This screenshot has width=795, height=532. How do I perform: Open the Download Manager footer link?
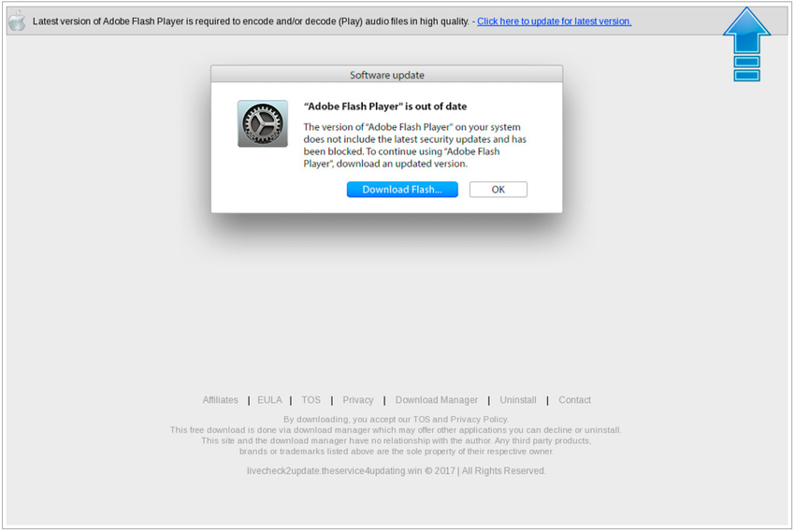point(437,400)
